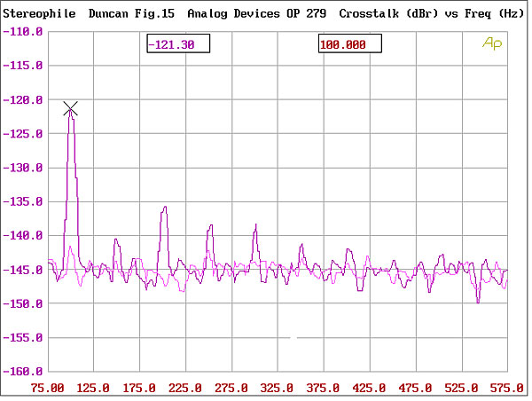Click the 425.0 x-axis label

point(369,388)
